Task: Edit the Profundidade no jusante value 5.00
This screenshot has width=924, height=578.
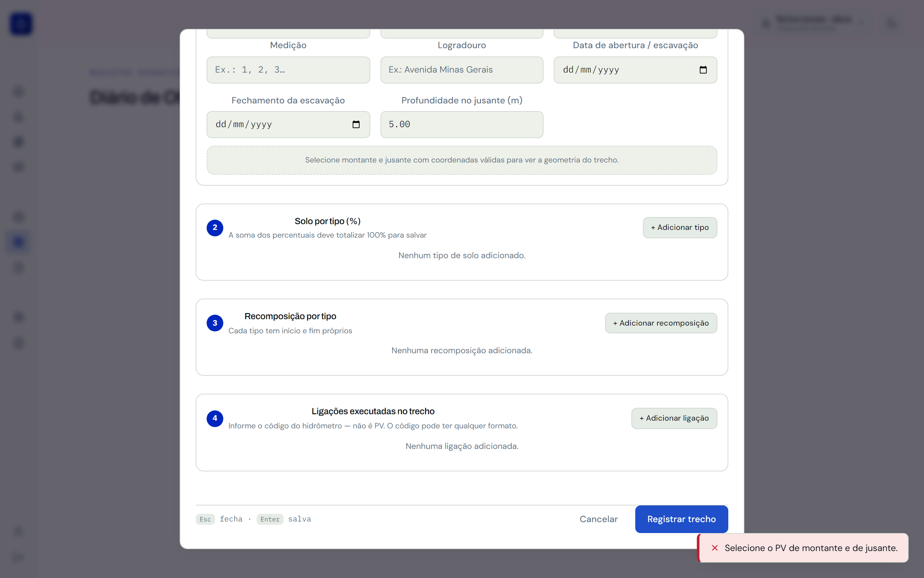Action: click(x=462, y=125)
